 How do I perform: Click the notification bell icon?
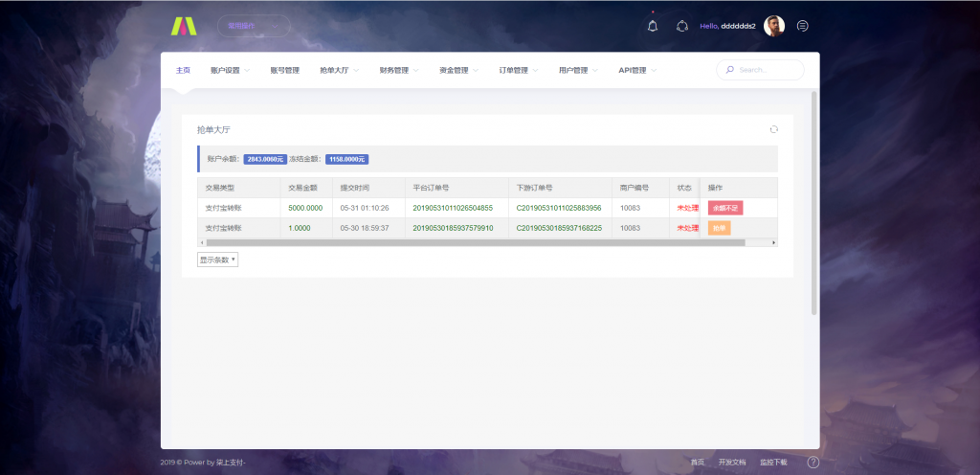point(653,26)
